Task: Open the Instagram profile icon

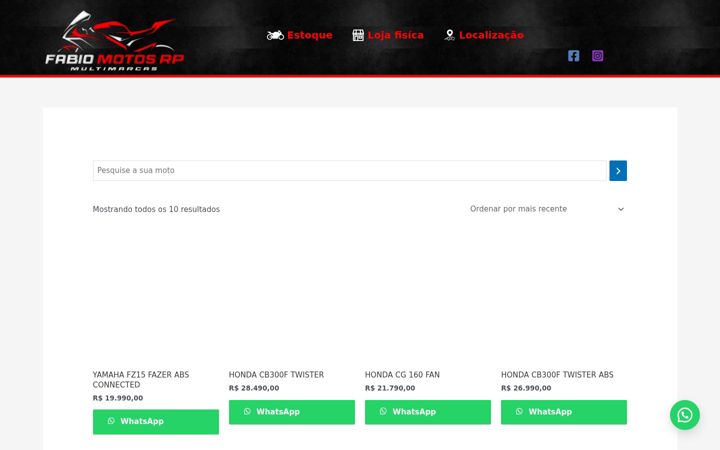Action: tap(597, 56)
